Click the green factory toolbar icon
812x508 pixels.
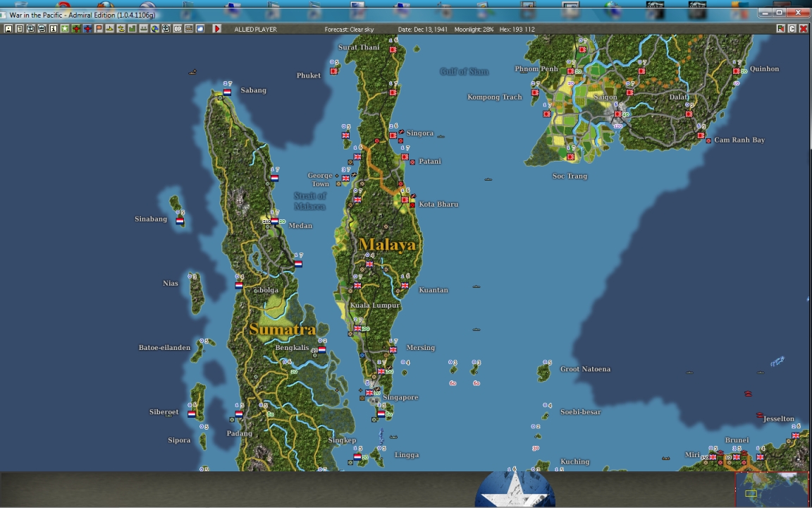click(x=133, y=29)
